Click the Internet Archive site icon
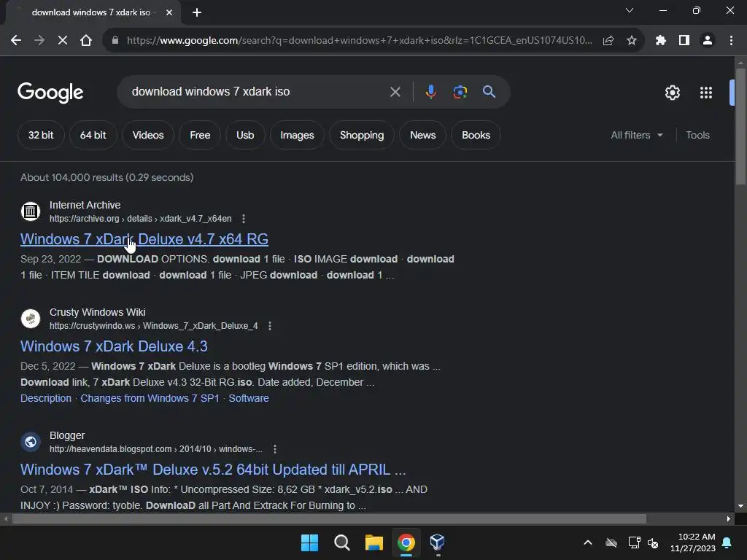This screenshot has width=747, height=560. pyautogui.click(x=31, y=211)
